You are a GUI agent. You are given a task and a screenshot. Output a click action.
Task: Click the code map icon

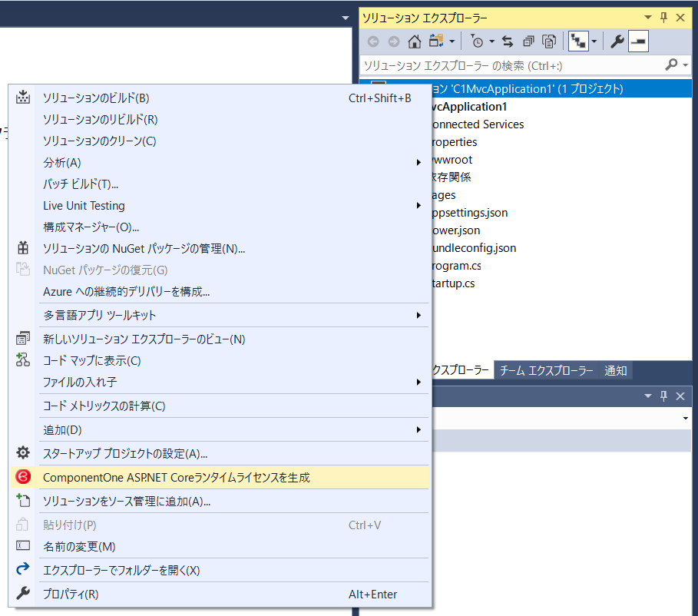(23, 360)
